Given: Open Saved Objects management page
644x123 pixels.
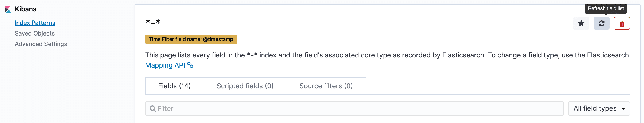Looking at the screenshot, I should tap(35, 33).
